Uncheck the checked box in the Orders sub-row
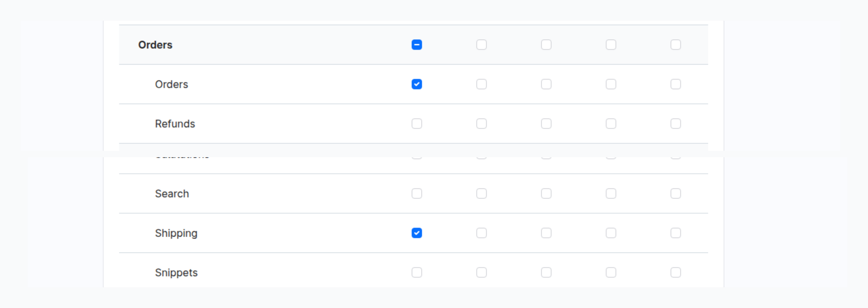Screen dimensions: 868x308 [417, 84]
